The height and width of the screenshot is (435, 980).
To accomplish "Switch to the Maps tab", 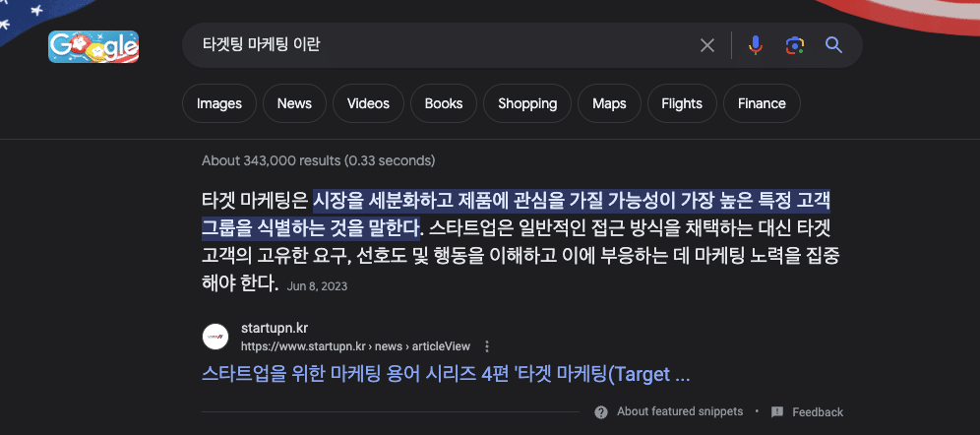I will pos(609,103).
